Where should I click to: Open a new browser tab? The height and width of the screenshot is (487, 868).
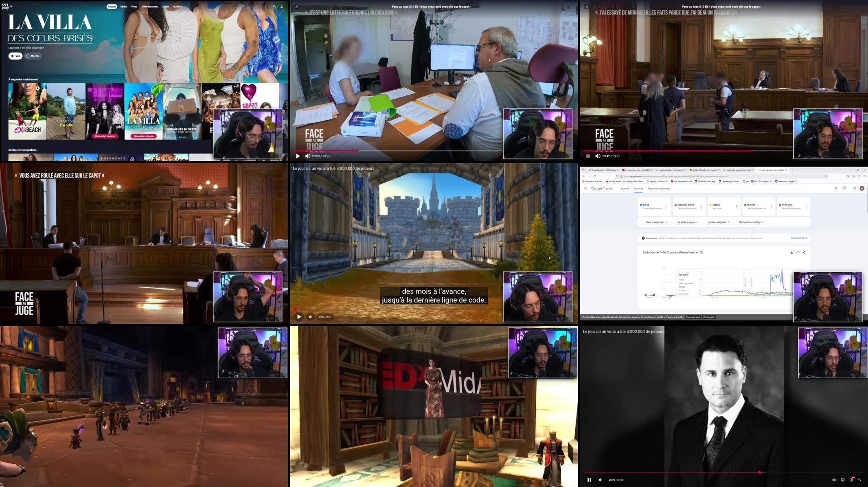[792, 170]
